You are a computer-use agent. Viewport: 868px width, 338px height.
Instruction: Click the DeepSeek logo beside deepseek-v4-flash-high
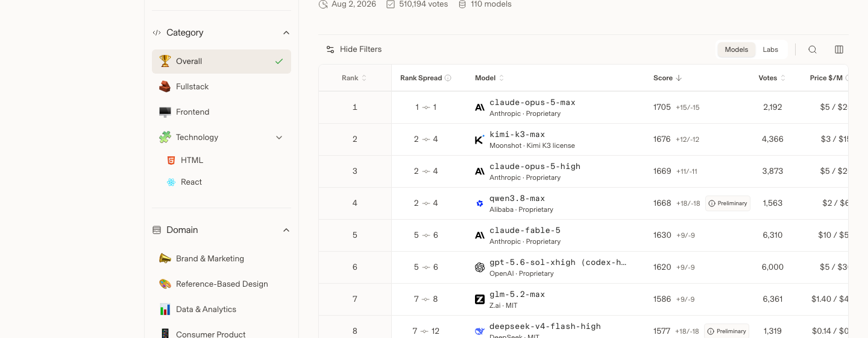[x=480, y=331]
